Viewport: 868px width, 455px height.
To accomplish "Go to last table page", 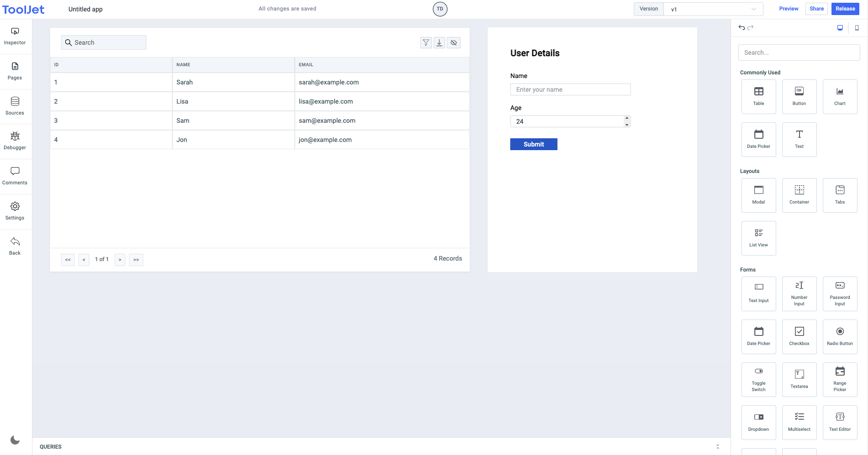I will (136, 260).
